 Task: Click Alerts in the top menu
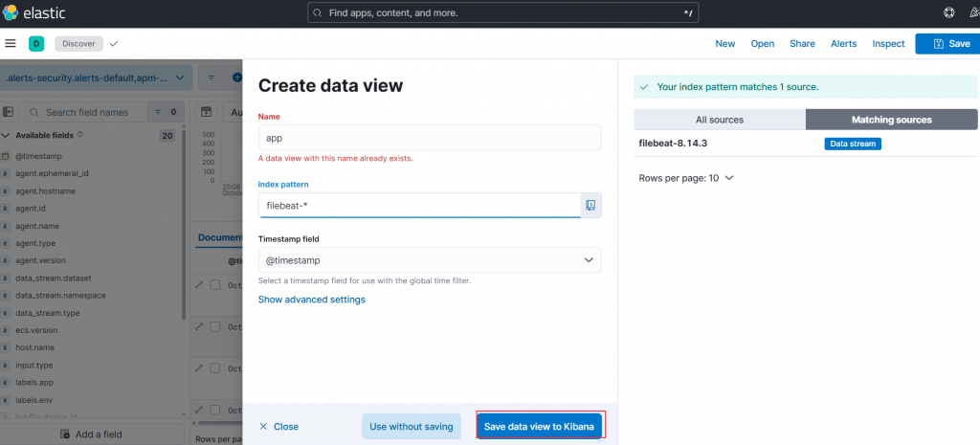tap(844, 44)
